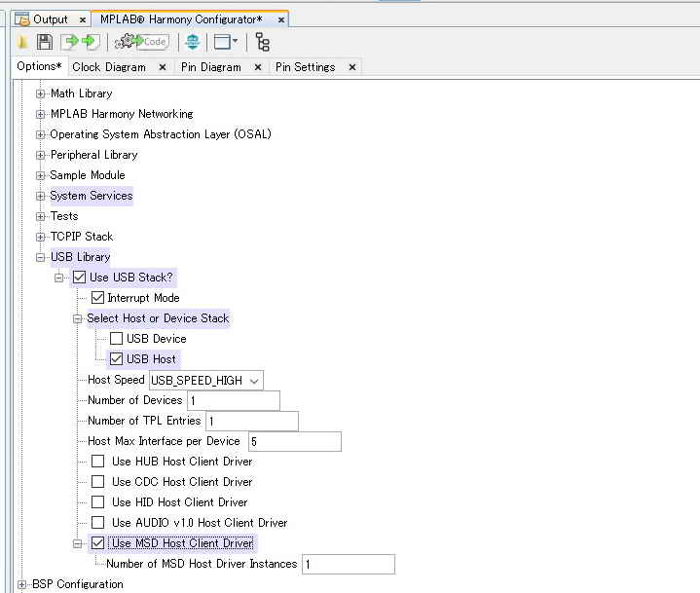The height and width of the screenshot is (593, 700).
Task: Toggle the Interrupt Mode checkbox
Action: pos(97,298)
